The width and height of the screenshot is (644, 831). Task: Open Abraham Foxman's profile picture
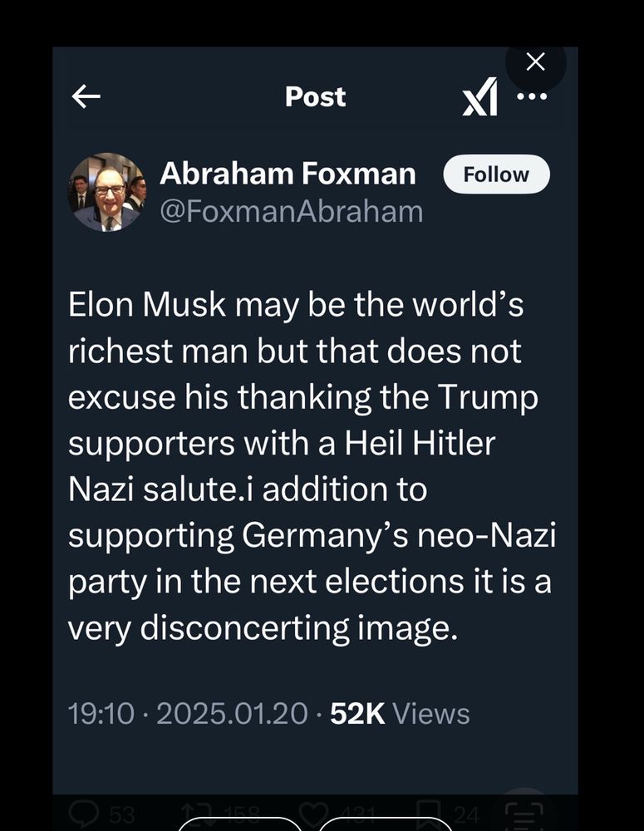(x=106, y=192)
